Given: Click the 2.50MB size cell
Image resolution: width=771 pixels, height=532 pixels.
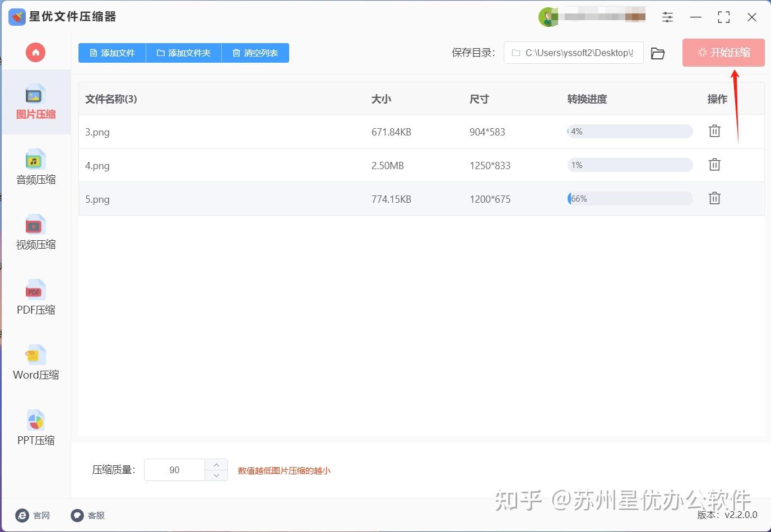Looking at the screenshot, I should click(x=388, y=166).
